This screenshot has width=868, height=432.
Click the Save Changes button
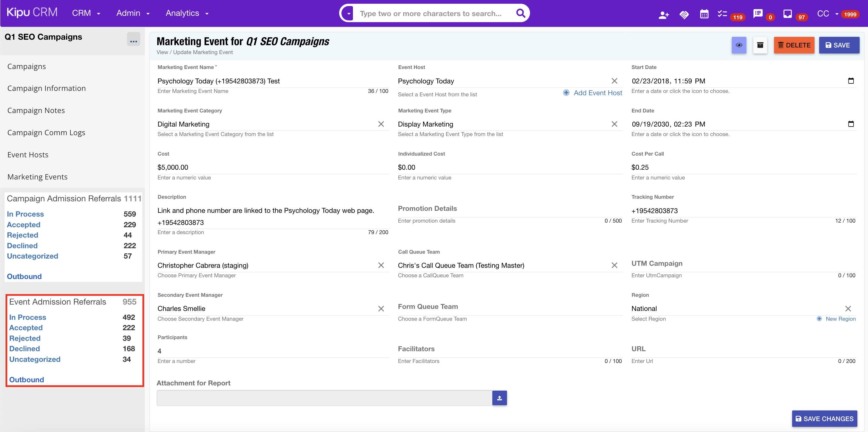coord(824,418)
